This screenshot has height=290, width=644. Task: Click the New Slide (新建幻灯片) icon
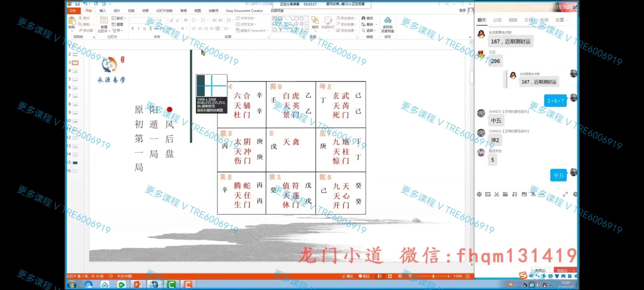[x=104, y=20]
